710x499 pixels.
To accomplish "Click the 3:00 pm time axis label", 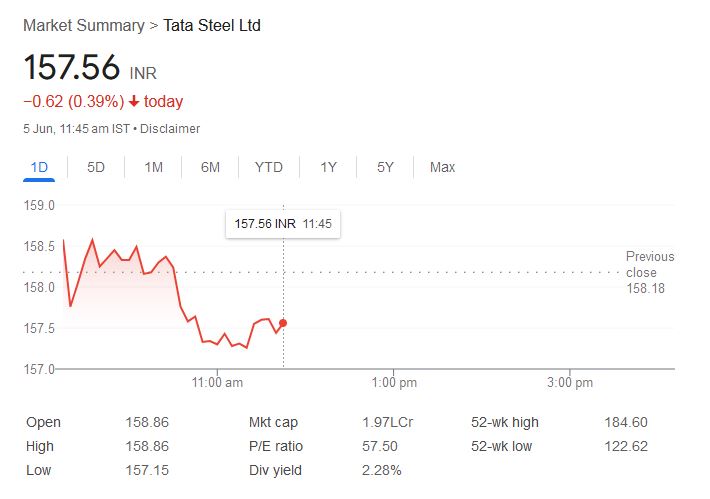I will click(571, 383).
